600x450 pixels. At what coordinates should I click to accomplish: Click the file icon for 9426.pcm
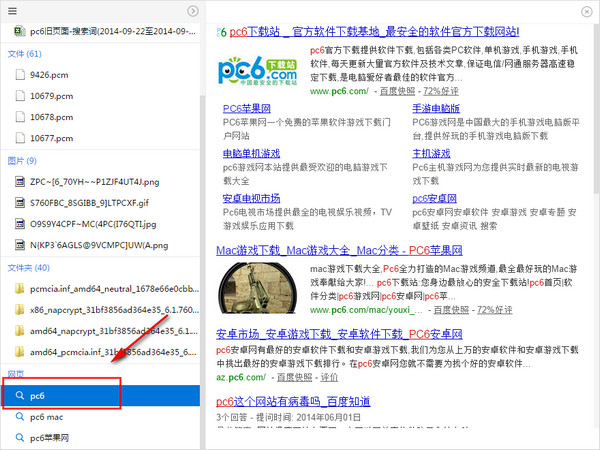coord(20,75)
